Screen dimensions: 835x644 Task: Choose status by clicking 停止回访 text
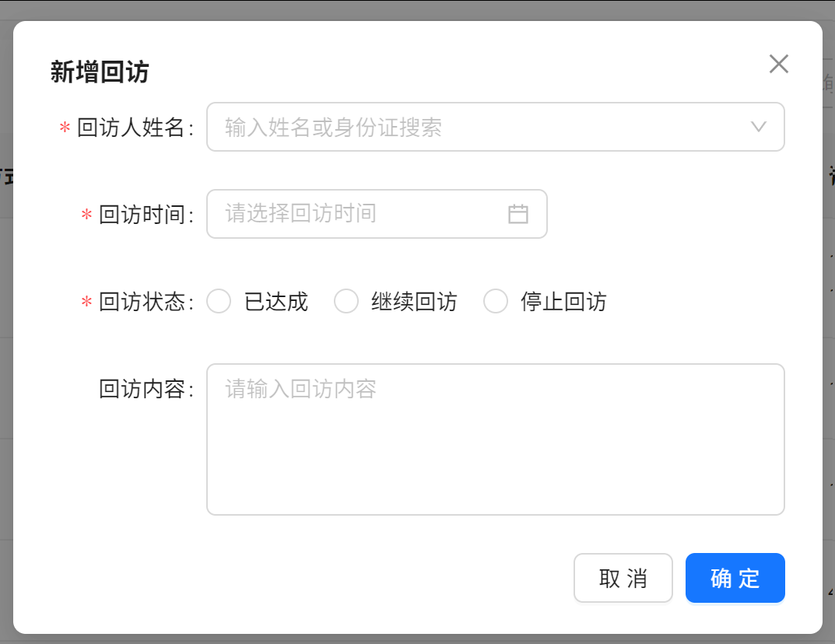pos(563,302)
